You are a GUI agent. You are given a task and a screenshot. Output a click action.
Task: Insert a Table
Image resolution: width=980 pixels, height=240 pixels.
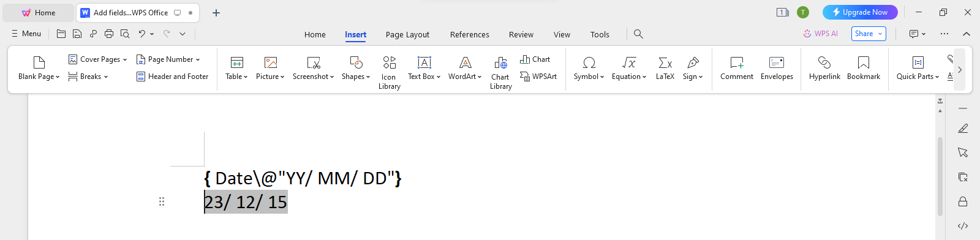236,68
